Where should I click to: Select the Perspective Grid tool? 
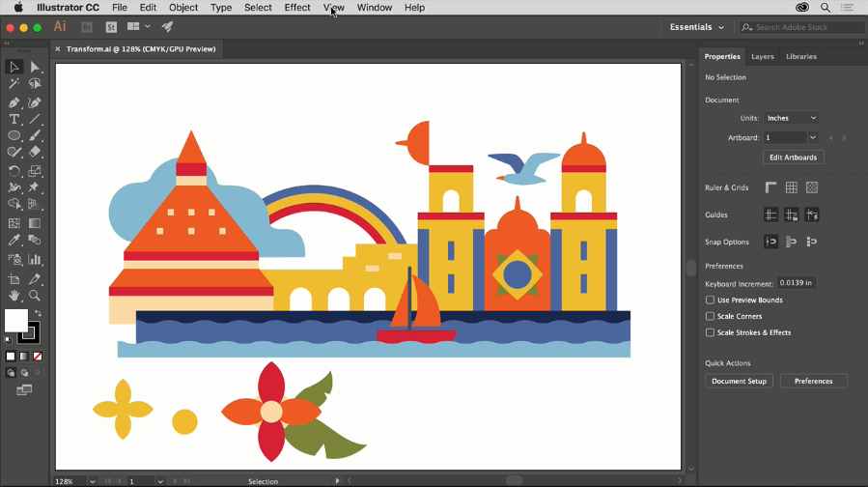coord(35,204)
